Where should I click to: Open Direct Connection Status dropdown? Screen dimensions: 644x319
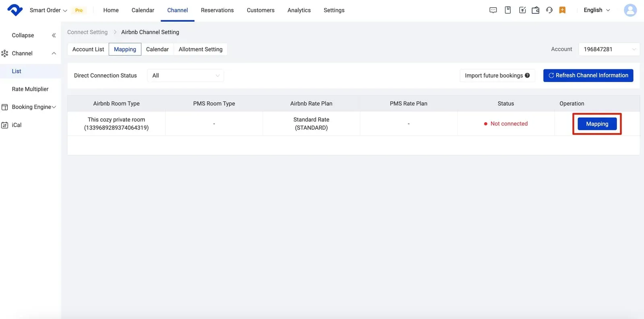tap(186, 76)
